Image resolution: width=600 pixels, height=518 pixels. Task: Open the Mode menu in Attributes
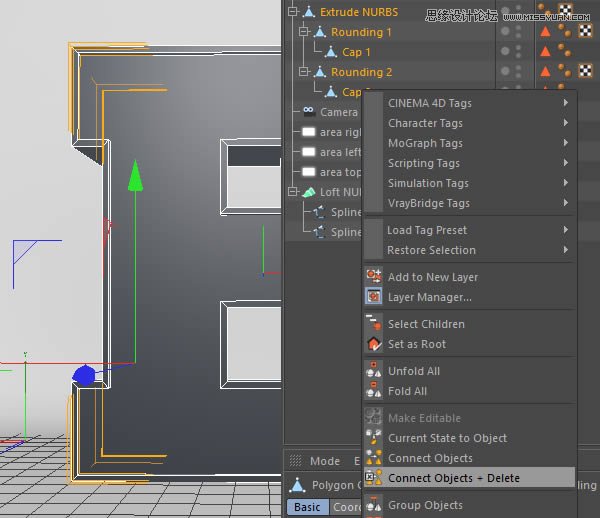[x=325, y=461]
